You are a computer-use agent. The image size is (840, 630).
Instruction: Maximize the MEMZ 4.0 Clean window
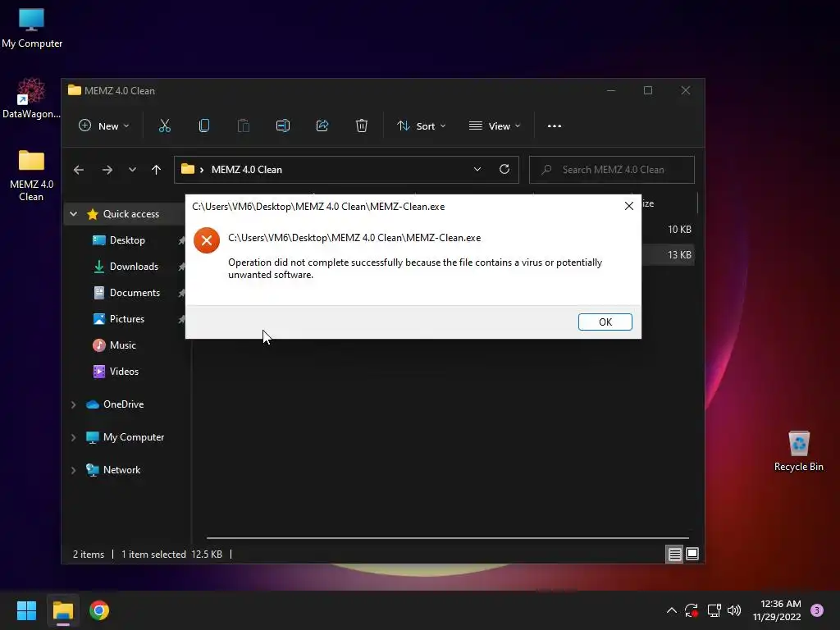click(x=648, y=90)
